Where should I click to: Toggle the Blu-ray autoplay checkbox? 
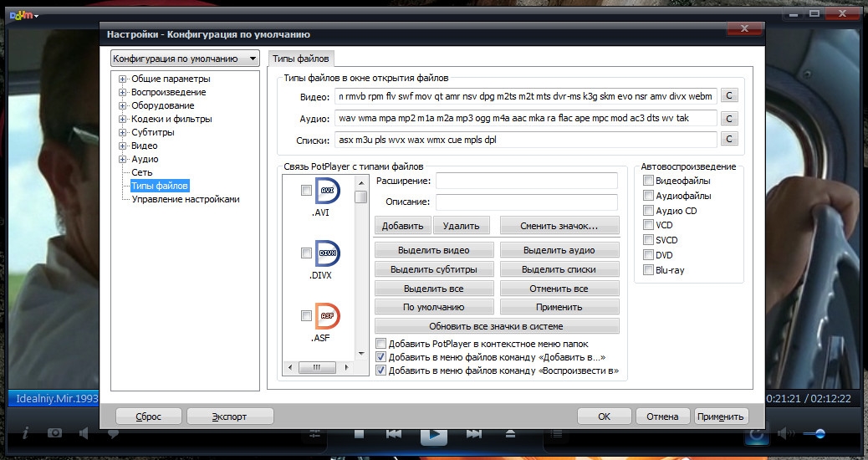pos(648,270)
